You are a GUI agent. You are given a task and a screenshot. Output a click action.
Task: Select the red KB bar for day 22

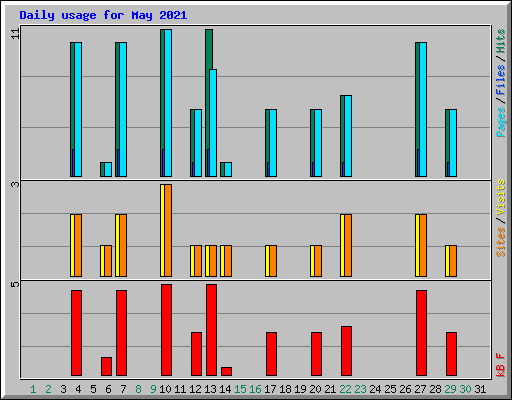(x=347, y=351)
